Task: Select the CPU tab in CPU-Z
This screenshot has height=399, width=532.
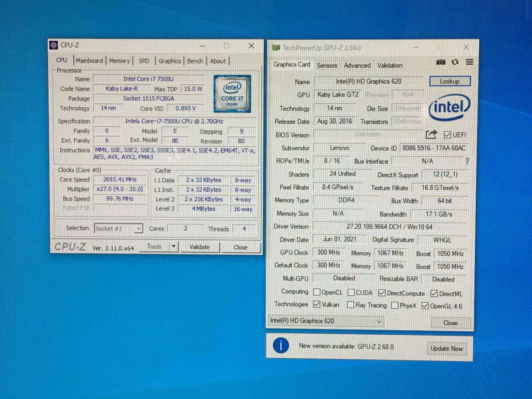Action: [x=62, y=60]
